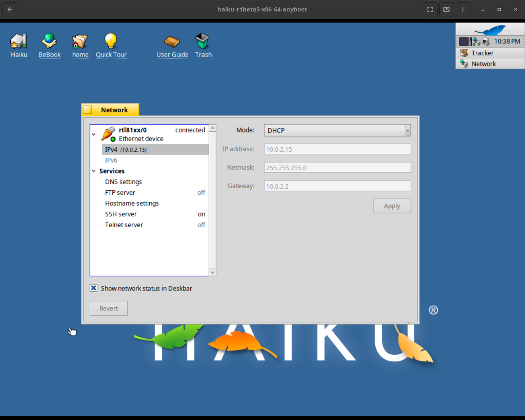
Task: Click the Haiku leaf logo in the Deskbar
Action: click(x=489, y=30)
